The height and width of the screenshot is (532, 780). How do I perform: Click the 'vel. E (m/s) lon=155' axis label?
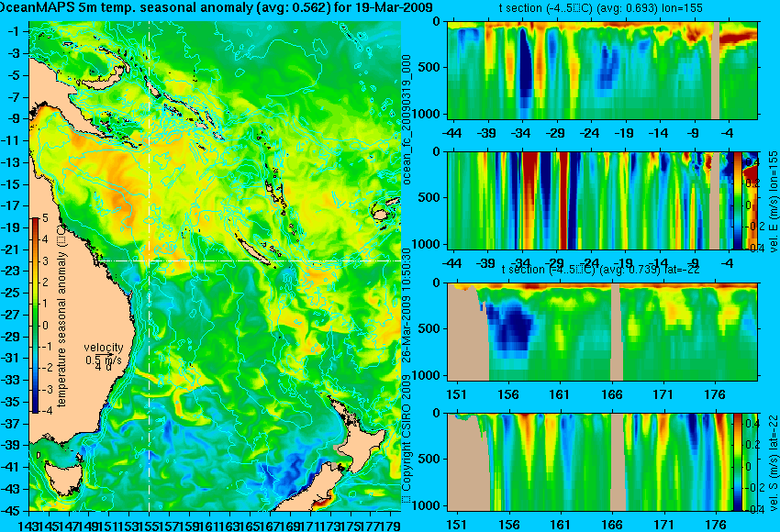point(773,202)
